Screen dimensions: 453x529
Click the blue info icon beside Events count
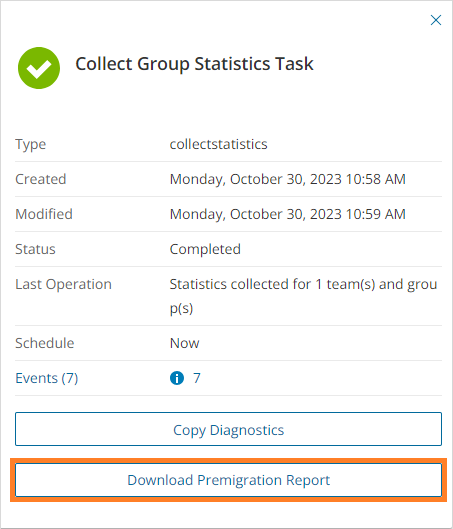pyautogui.click(x=177, y=378)
